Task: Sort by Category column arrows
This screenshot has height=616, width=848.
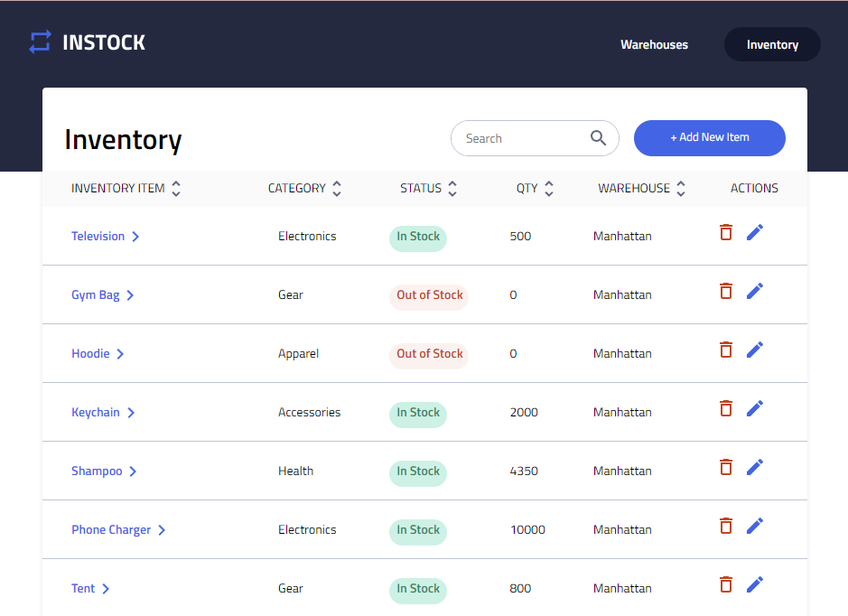Action: [x=337, y=189]
